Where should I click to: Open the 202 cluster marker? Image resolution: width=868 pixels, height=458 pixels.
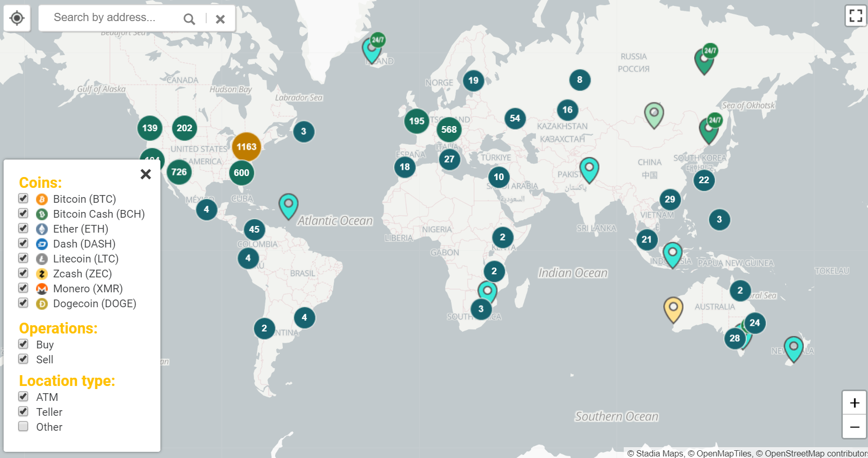(184, 128)
